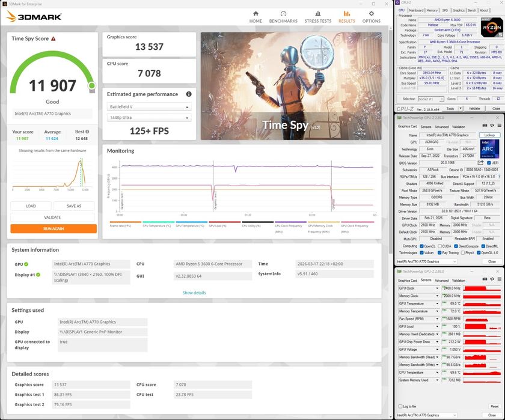Click the Bus Interface question mark in GPU-Z

click(x=499, y=177)
